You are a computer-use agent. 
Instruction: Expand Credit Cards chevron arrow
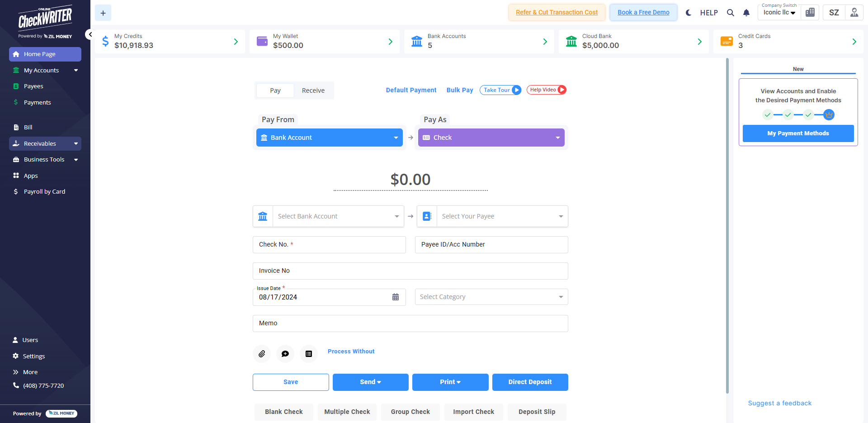click(x=854, y=42)
